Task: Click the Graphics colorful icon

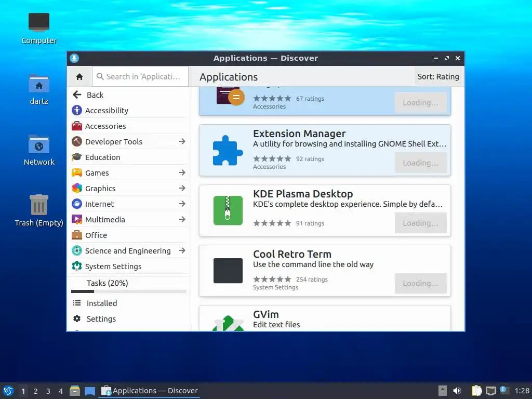Action: (x=77, y=188)
